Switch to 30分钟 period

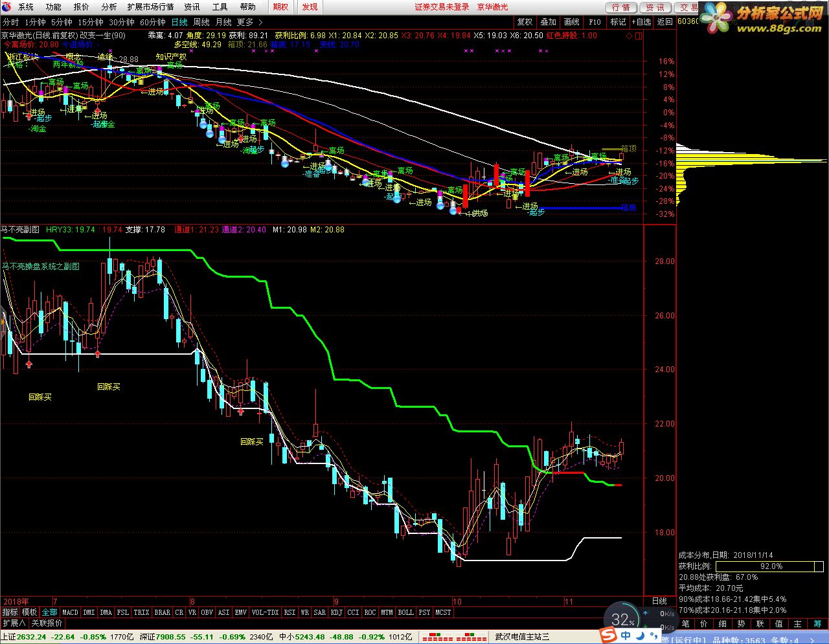(x=122, y=22)
